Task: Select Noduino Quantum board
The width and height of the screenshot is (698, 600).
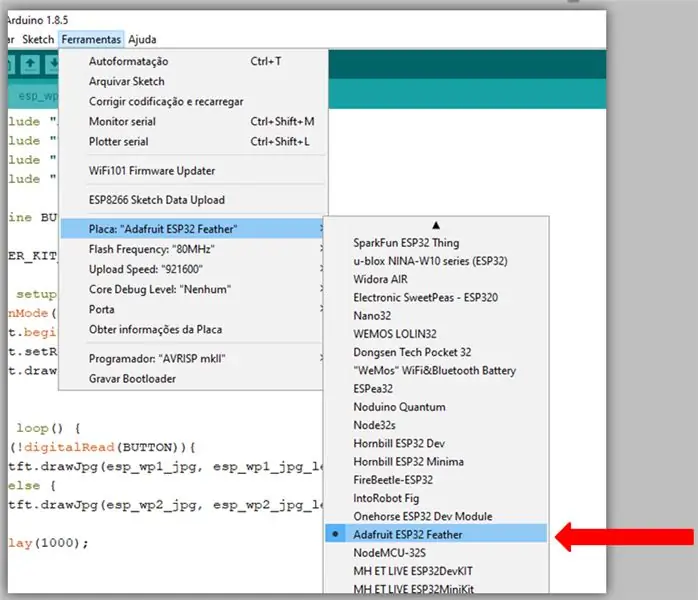Action: pyautogui.click(x=436, y=407)
